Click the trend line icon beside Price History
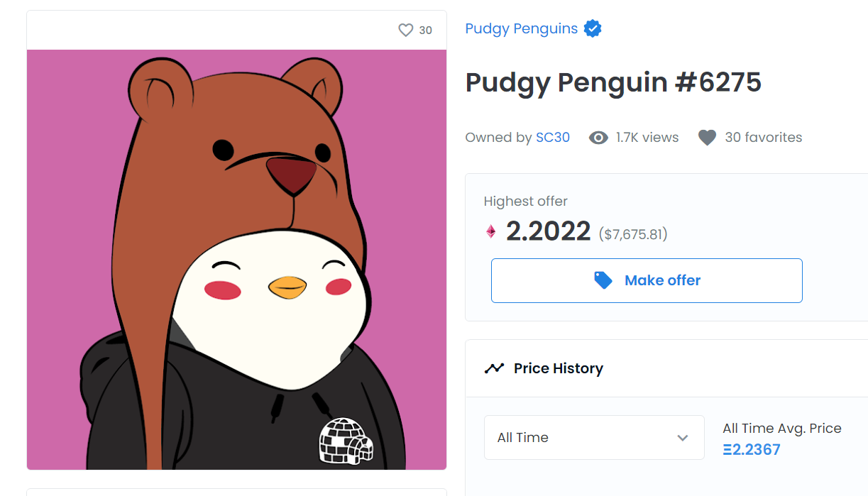Viewport: 868px width, 496px height. (x=494, y=368)
